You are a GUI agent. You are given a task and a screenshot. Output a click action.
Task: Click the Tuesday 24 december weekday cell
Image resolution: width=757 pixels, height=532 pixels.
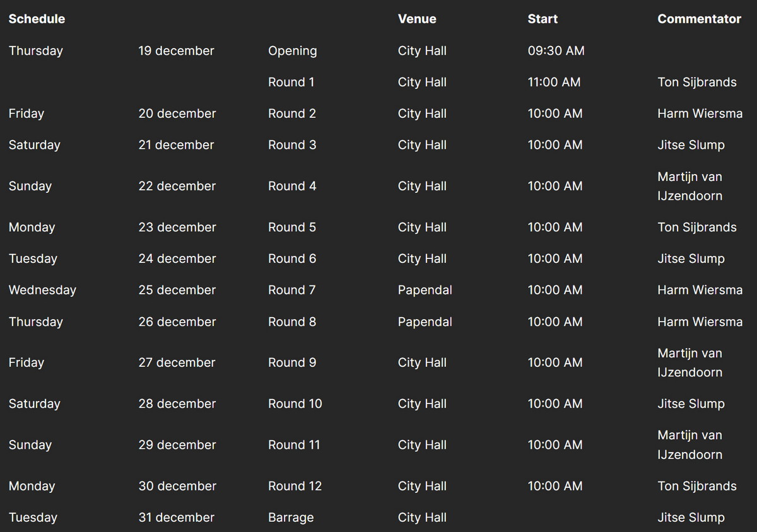[33, 258]
